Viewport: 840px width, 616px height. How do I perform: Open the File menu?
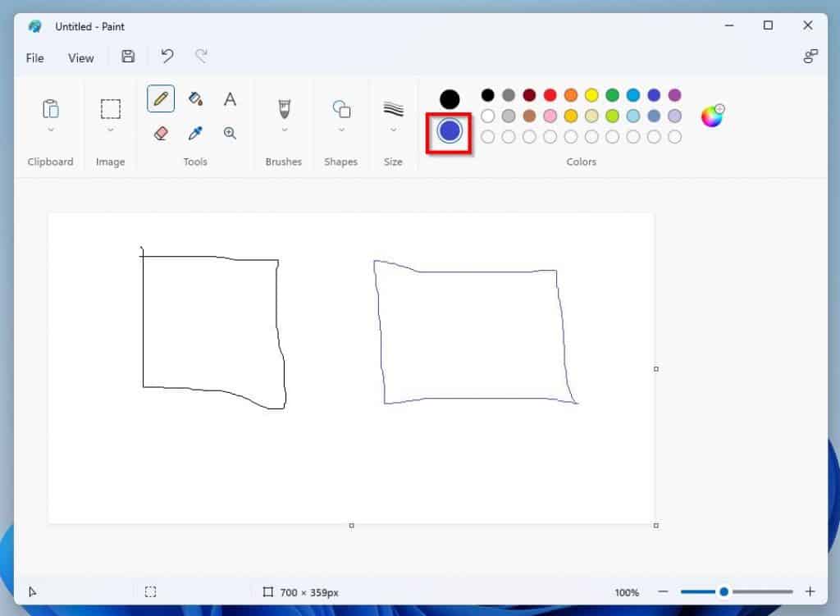(x=34, y=58)
